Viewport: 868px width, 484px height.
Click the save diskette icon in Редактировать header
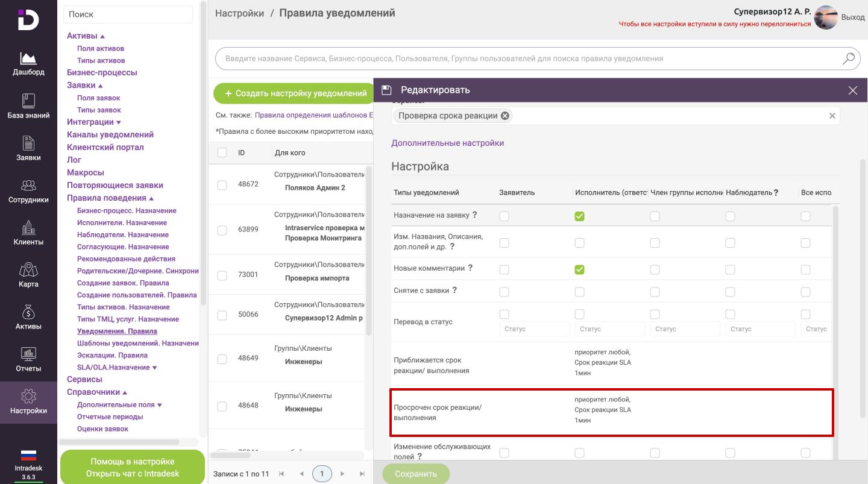point(387,90)
